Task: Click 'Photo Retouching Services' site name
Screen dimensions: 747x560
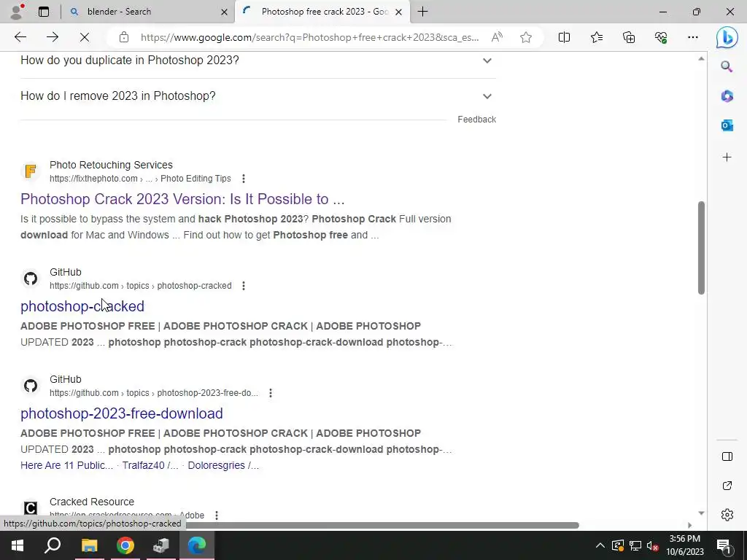Action: point(111,165)
